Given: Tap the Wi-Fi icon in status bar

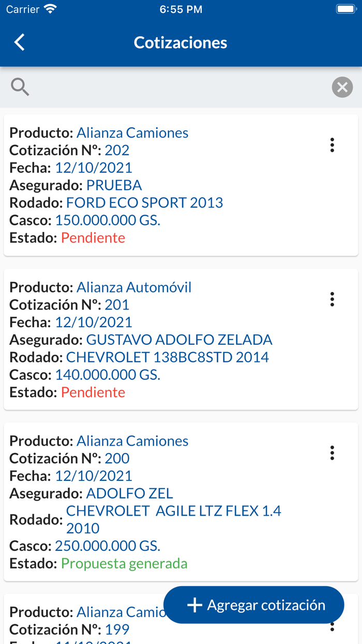Looking at the screenshot, I should click(50, 8).
